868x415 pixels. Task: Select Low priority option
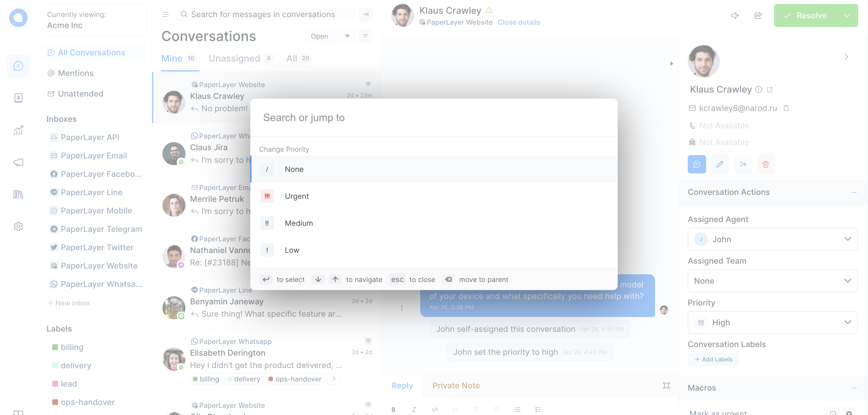point(292,250)
